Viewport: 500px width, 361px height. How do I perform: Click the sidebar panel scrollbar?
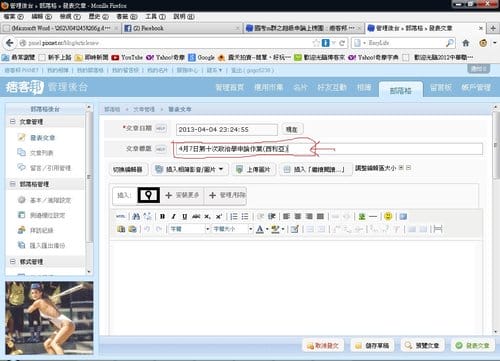click(89, 177)
